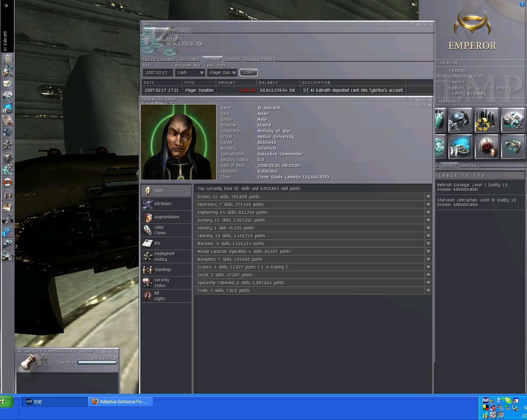Switch cargo view to icons mode
Viewport: 527px width, 420px height.
coord(40,363)
